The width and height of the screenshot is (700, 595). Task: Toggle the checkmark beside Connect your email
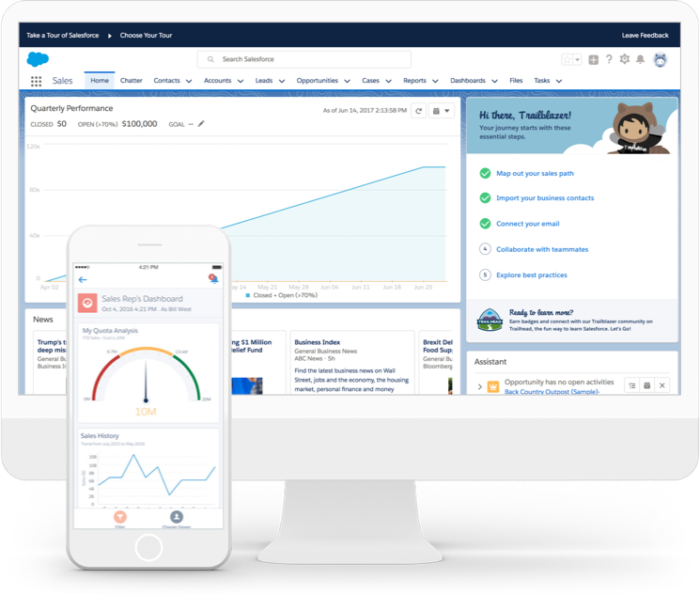point(485,224)
